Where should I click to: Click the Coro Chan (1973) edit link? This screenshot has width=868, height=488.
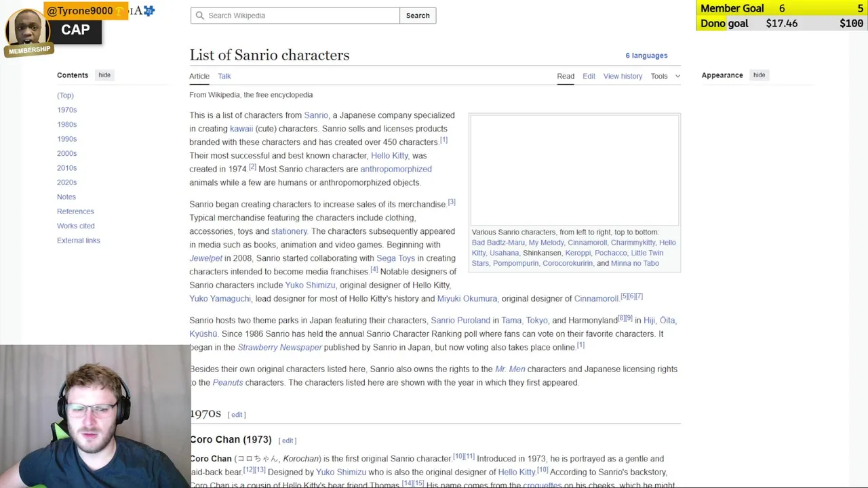[288, 441]
